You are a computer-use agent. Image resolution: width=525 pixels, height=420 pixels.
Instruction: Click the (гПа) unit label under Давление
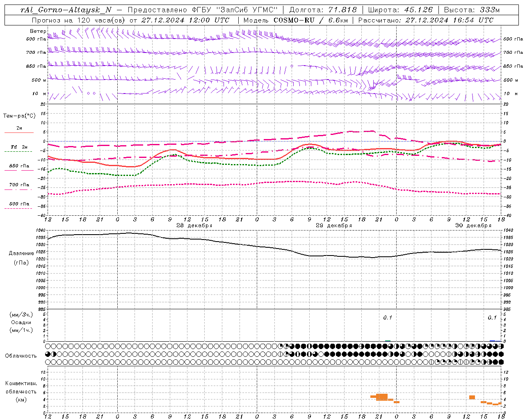pyautogui.click(x=21, y=263)
